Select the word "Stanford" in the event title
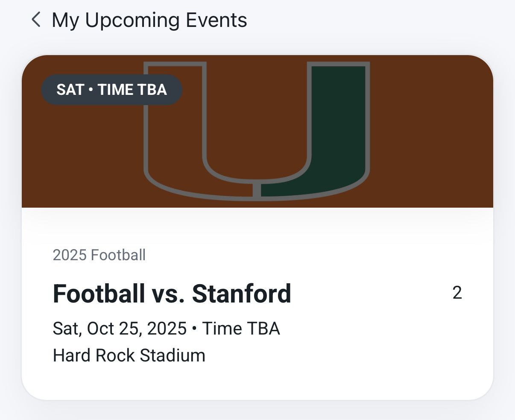The width and height of the screenshot is (515, 420). pyautogui.click(x=241, y=294)
